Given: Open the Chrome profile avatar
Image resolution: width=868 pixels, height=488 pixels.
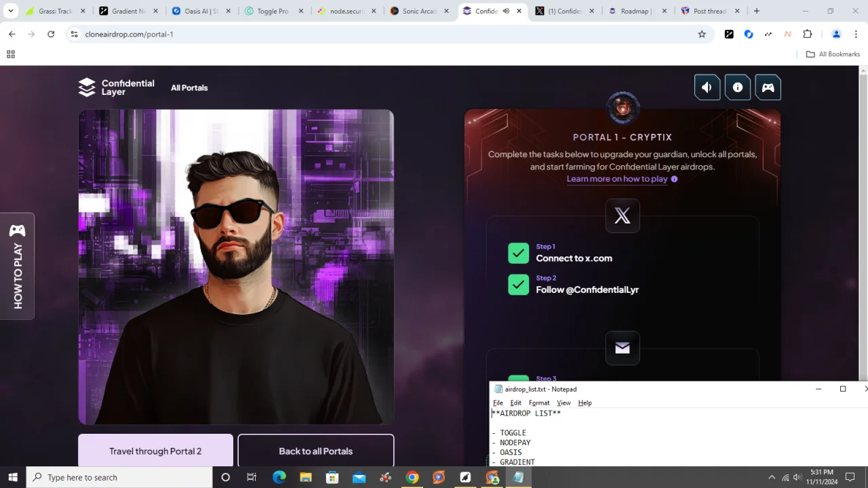Looking at the screenshot, I should [x=836, y=34].
